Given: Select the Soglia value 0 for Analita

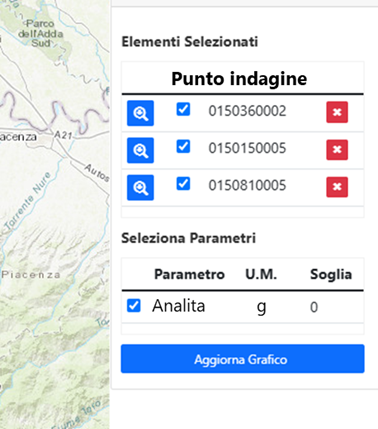Looking at the screenshot, I should (314, 307).
